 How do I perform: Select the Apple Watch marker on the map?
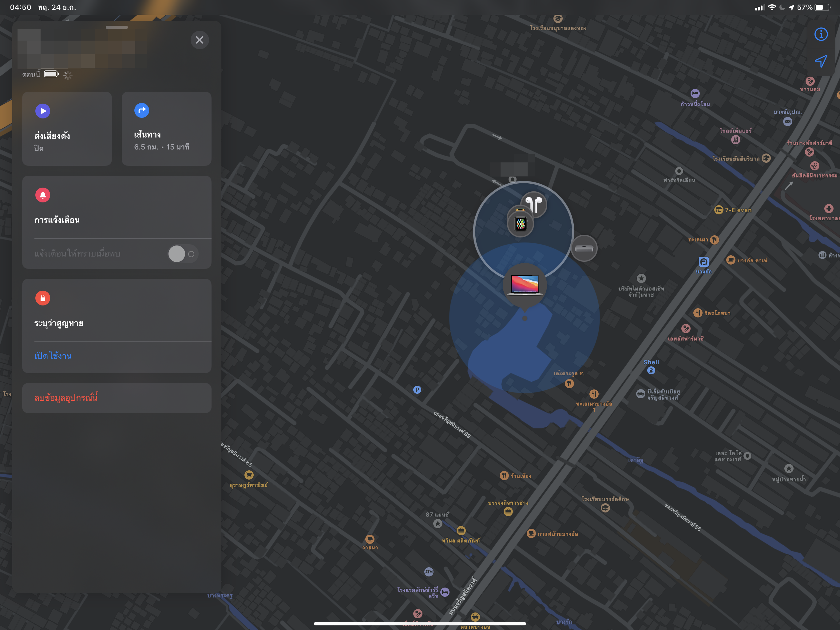(520, 224)
